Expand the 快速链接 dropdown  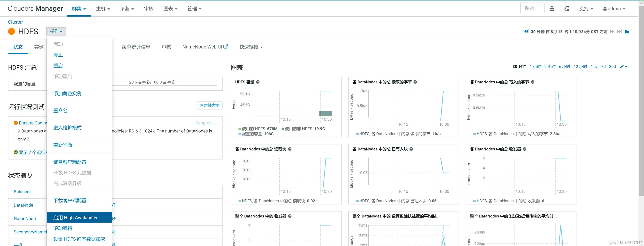click(251, 47)
